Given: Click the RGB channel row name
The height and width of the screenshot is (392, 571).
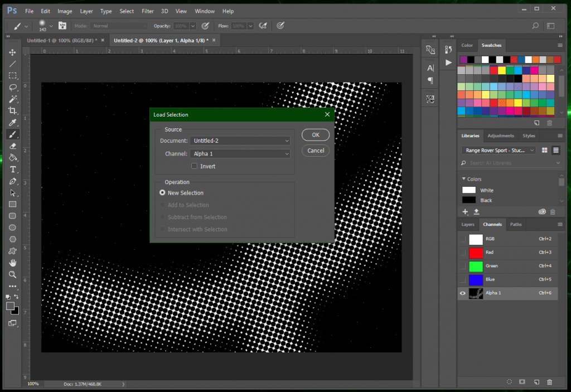Looking at the screenshot, I should 490,239.
